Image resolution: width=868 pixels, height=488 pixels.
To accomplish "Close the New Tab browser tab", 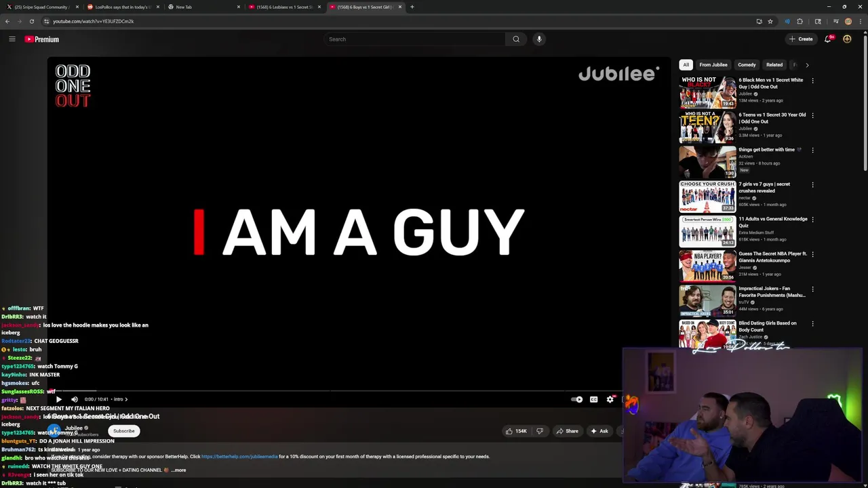I will pyautogui.click(x=239, y=7).
